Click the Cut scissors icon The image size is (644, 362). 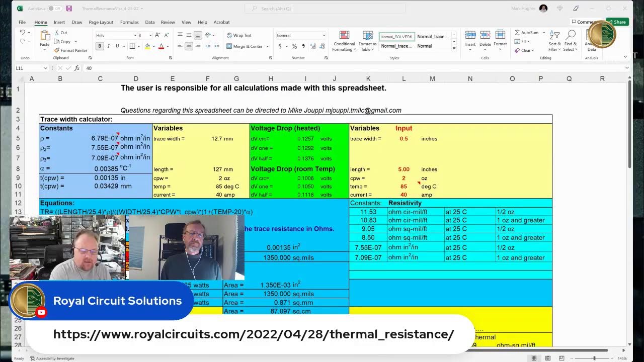click(56, 33)
